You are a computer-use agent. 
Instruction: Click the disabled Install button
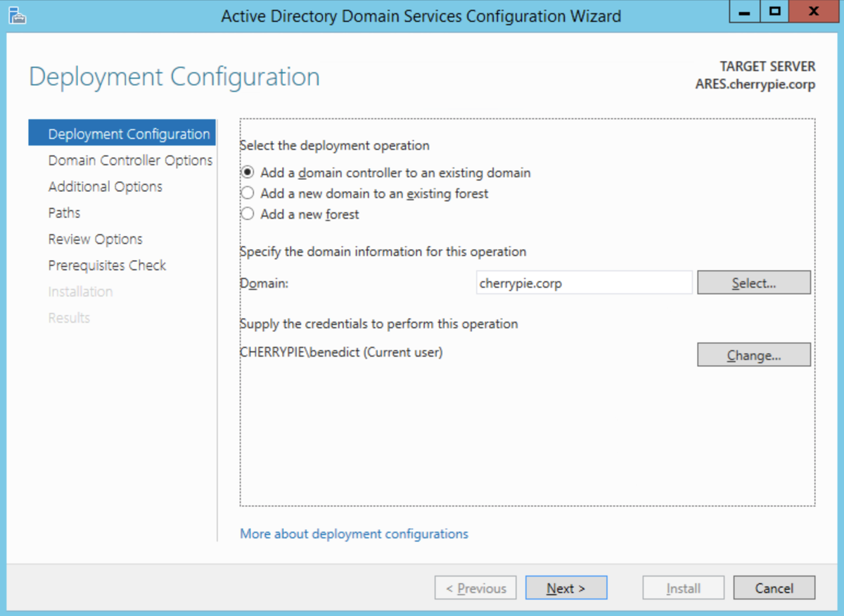click(x=683, y=588)
